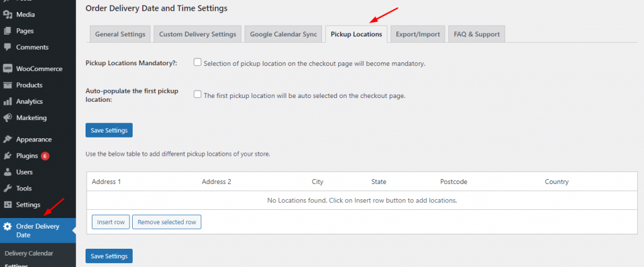This screenshot has height=267, width=644.
Task: Click the Users person icon
Action: point(7,172)
